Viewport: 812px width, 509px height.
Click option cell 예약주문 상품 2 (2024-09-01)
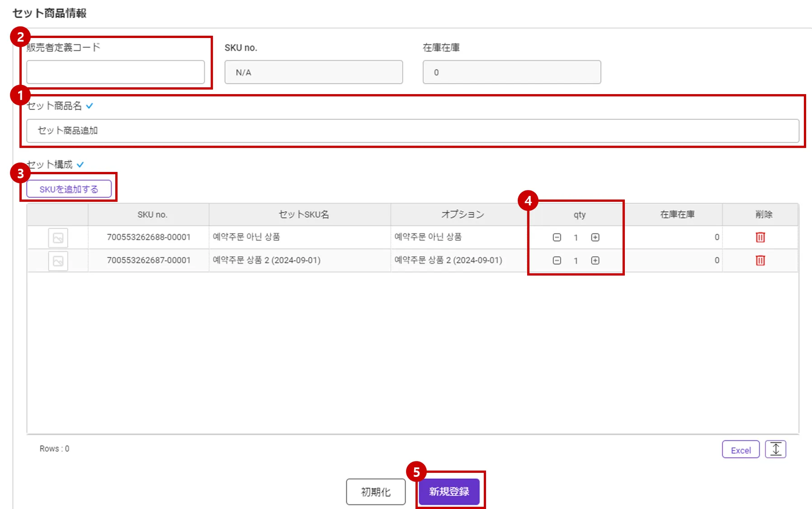pos(459,260)
